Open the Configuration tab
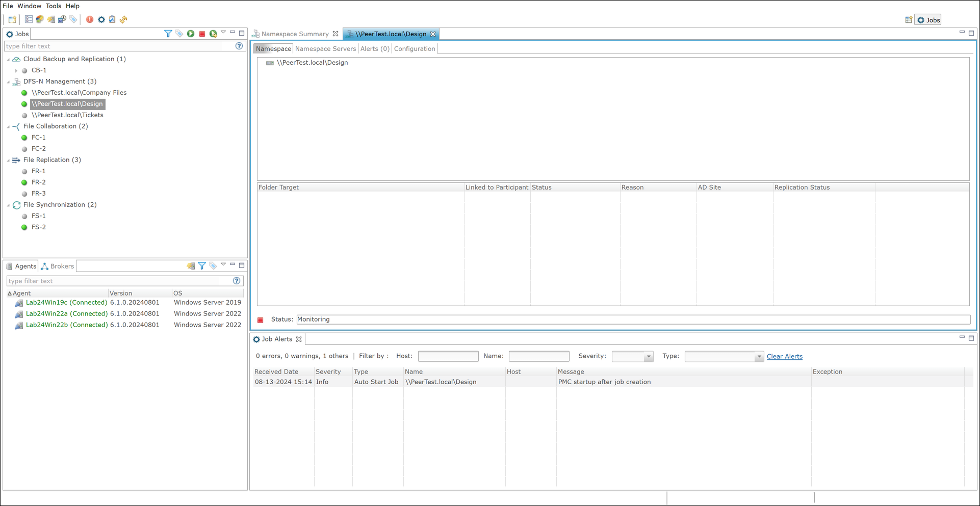 click(415, 49)
